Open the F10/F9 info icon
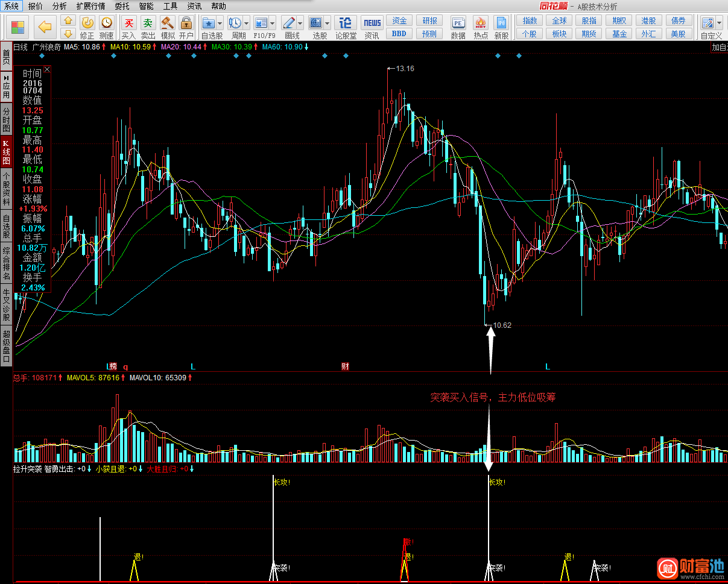 [261, 23]
